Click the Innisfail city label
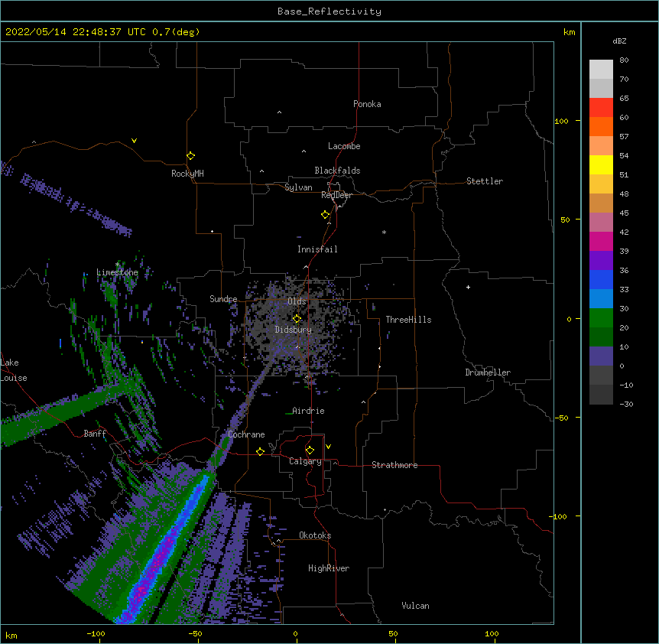Viewport: 659px width, 644px height. coord(317,249)
